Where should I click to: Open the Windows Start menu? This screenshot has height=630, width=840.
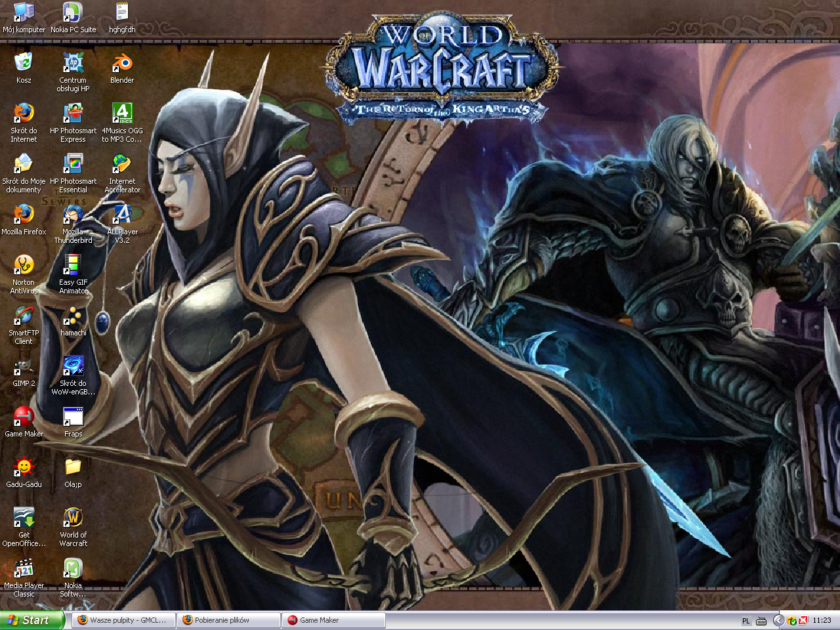pyautogui.click(x=31, y=620)
